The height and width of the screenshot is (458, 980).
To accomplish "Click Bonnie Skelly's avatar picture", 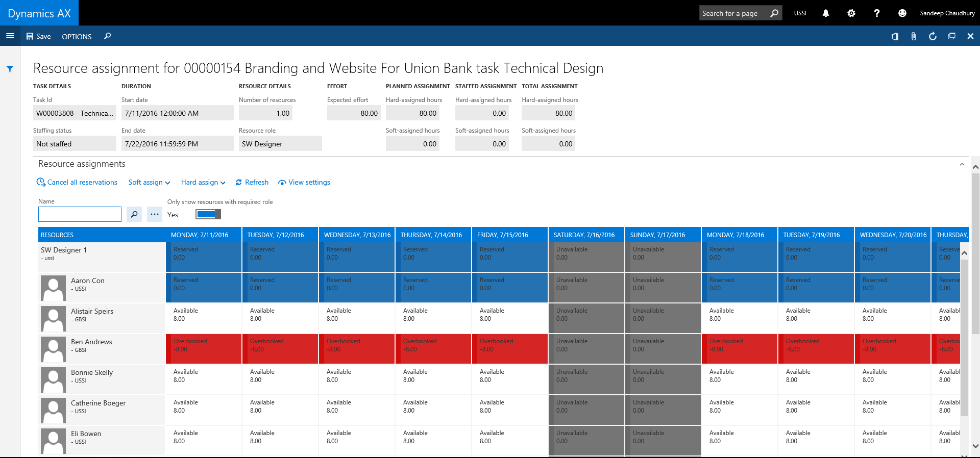I will click(53, 379).
